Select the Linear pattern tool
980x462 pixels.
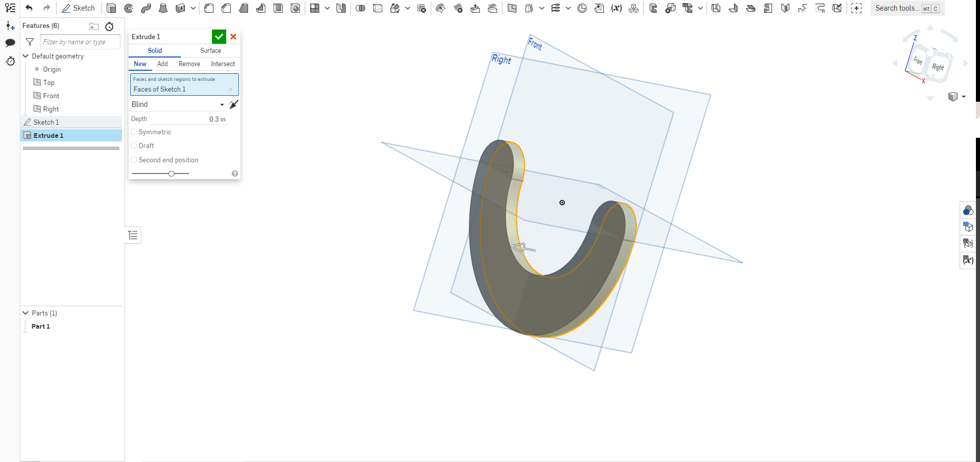[315, 8]
